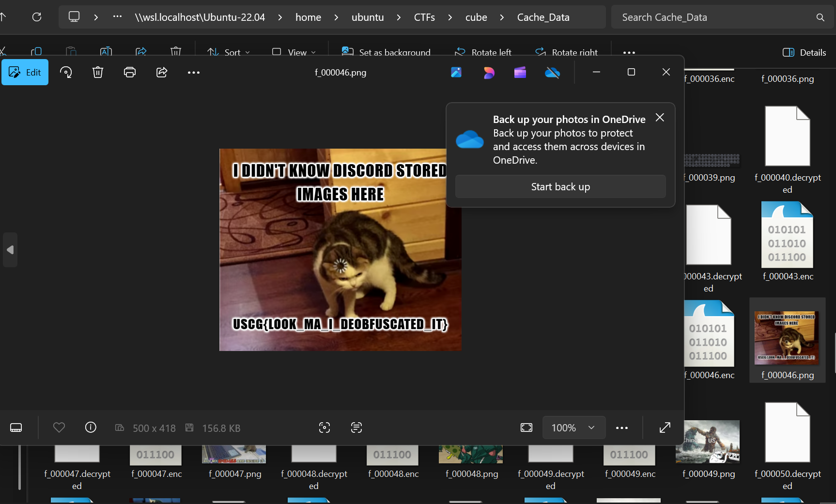The height and width of the screenshot is (504, 836).
Task: Click Rotate left in Explorer toolbar
Action: (483, 52)
